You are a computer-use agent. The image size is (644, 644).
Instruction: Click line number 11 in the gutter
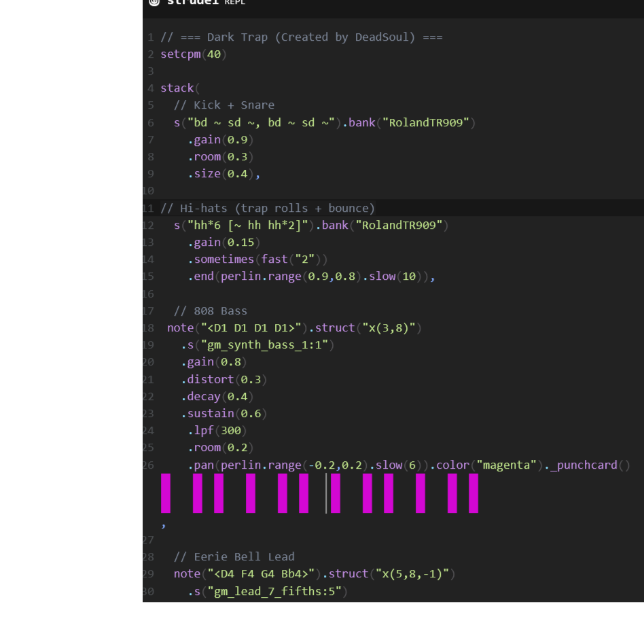147,208
